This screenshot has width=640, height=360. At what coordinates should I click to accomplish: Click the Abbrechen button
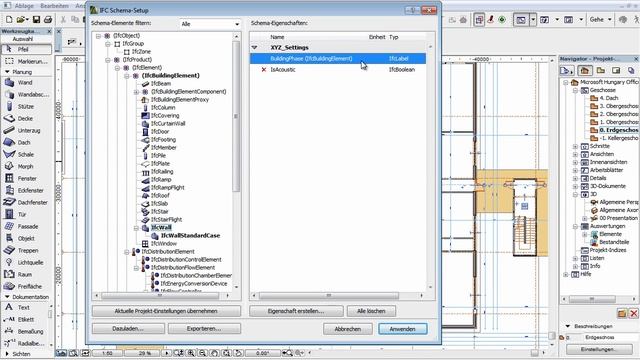point(348,329)
